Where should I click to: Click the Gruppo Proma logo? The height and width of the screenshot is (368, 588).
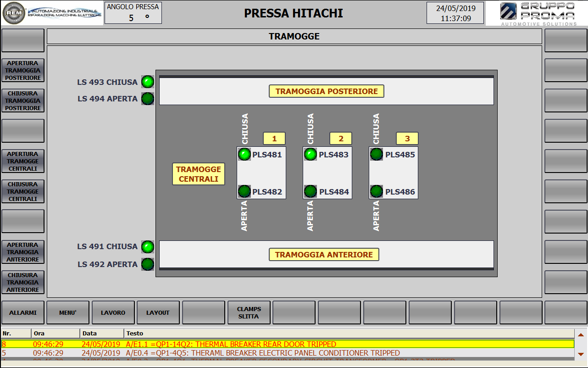point(538,13)
